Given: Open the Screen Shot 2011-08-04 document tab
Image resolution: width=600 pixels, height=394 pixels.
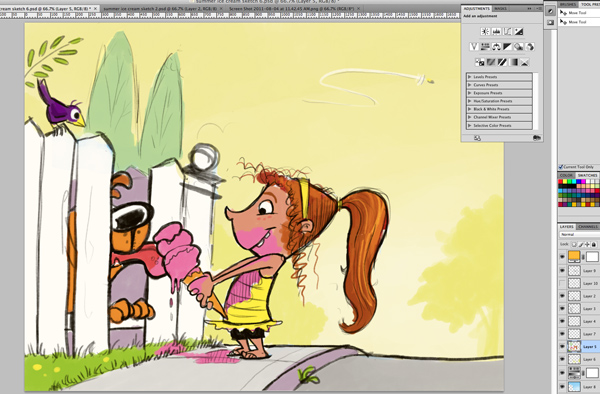Looking at the screenshot, I should click(292, 8).
